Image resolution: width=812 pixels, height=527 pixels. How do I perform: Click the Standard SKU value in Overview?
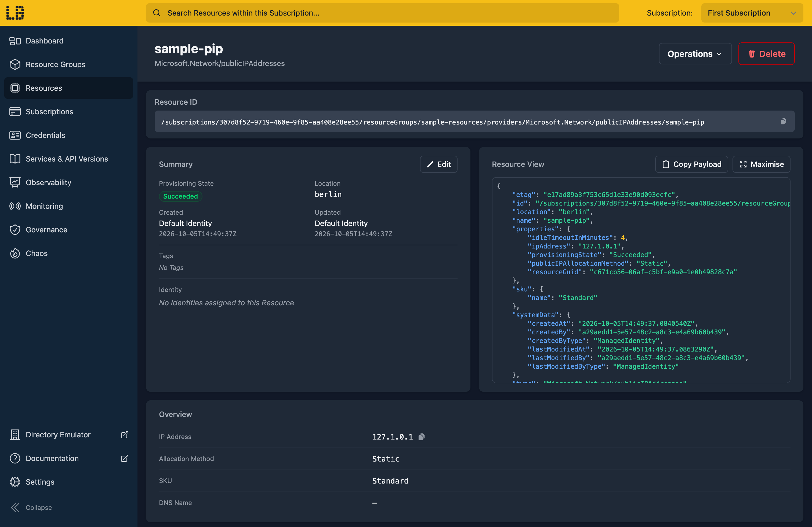point(390,481)
